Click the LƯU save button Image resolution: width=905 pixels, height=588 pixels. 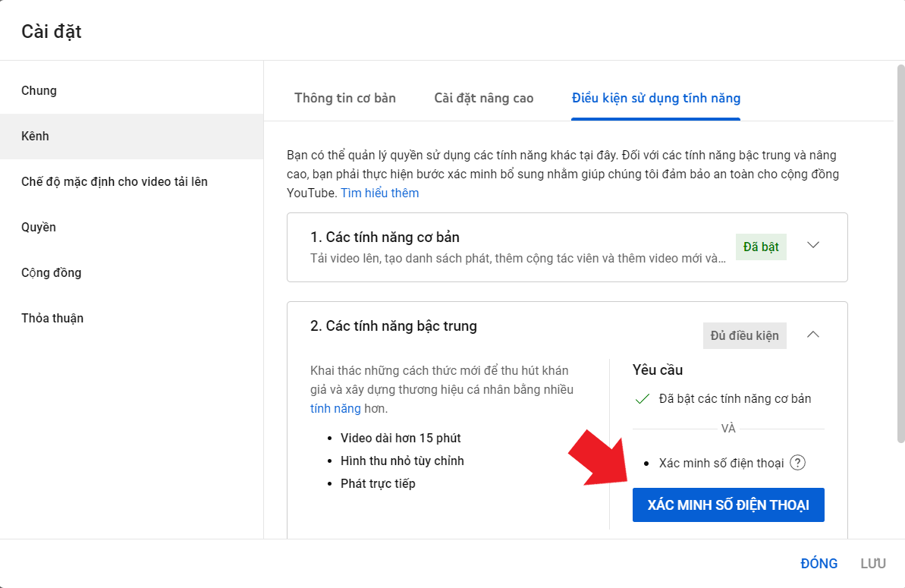pos(872,564)
